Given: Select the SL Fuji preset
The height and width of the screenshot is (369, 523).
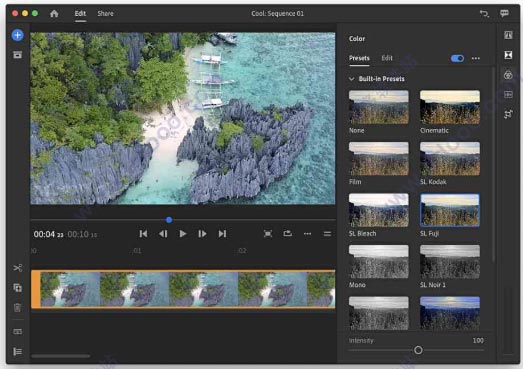Looking at the screenshot, I should [450, 210].
